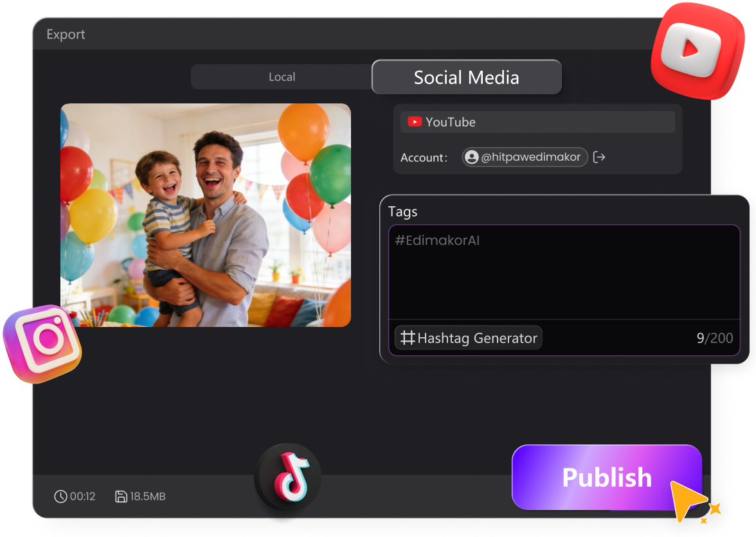Click the 9/200 character counter
The height and width of the screenshot is (537, 756).
[x=715, y=338]
